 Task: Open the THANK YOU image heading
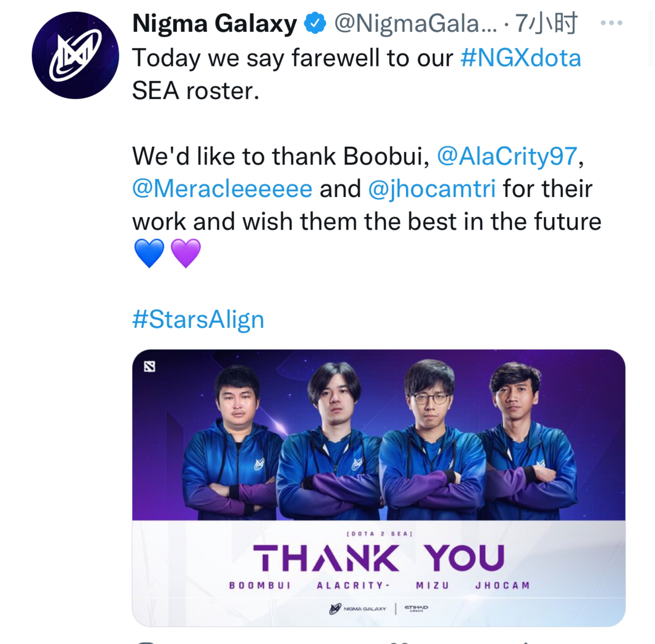click(x=378, y=558)
